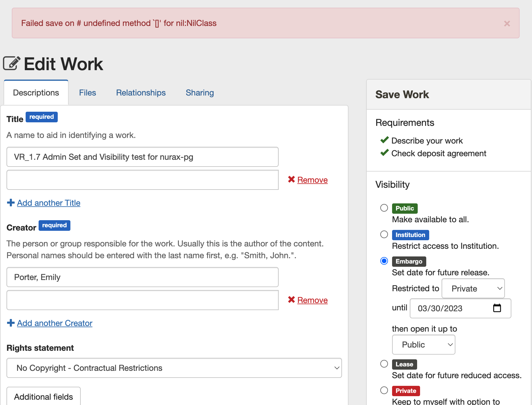Open the Rights statement dropdown
This screenshot has height=405, width=532.
coord(174,368)
